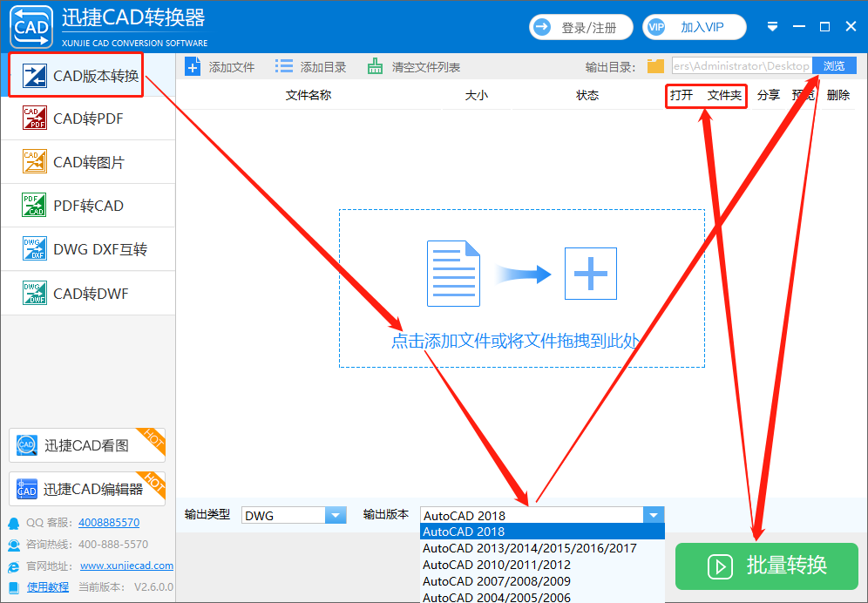
Task: Switch to PDF转CAD mode
Action: pyautogui.click(x=88, y=206)
